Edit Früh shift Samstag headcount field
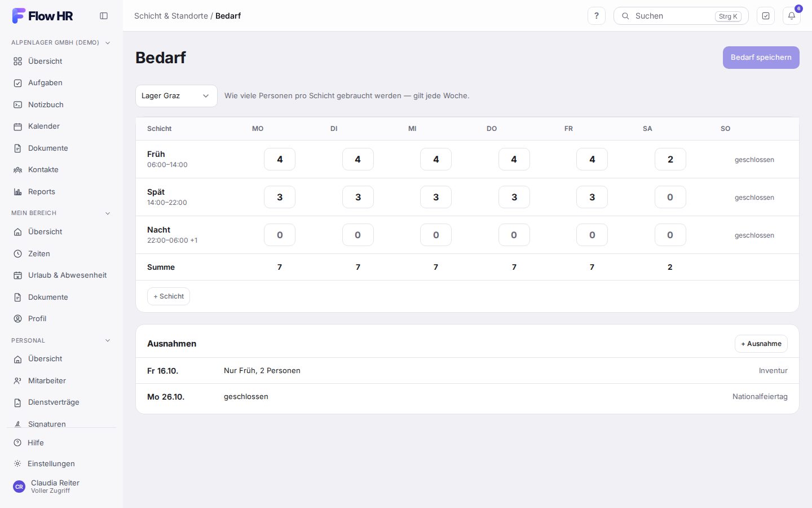This screenshot has height=508, width=812. pos(670,159)
